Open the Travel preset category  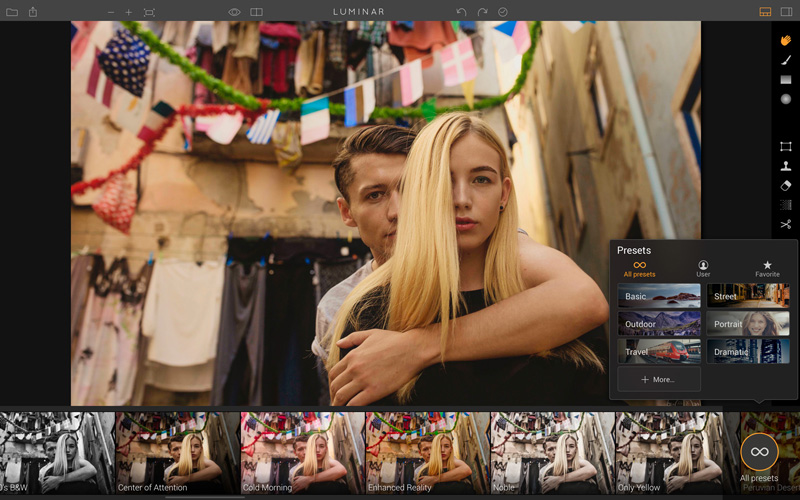659,352
